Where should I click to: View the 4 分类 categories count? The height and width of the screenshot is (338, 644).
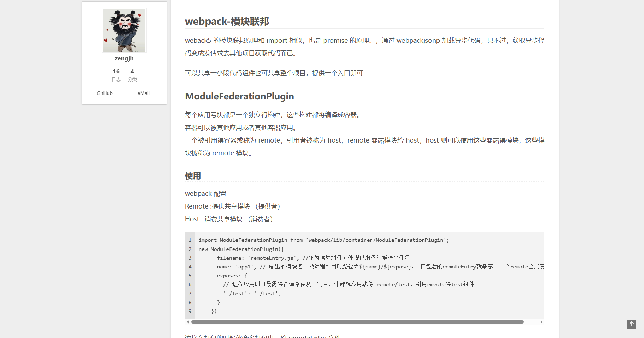(132, 75)
